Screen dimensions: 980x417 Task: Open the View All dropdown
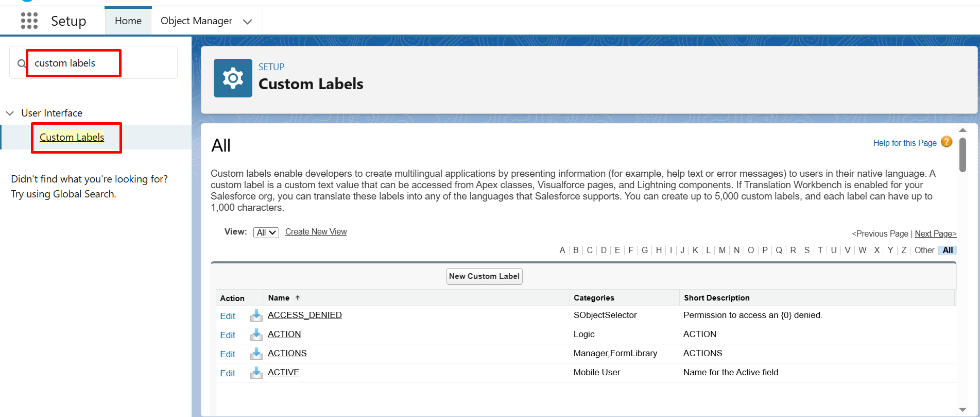[266, 232]
